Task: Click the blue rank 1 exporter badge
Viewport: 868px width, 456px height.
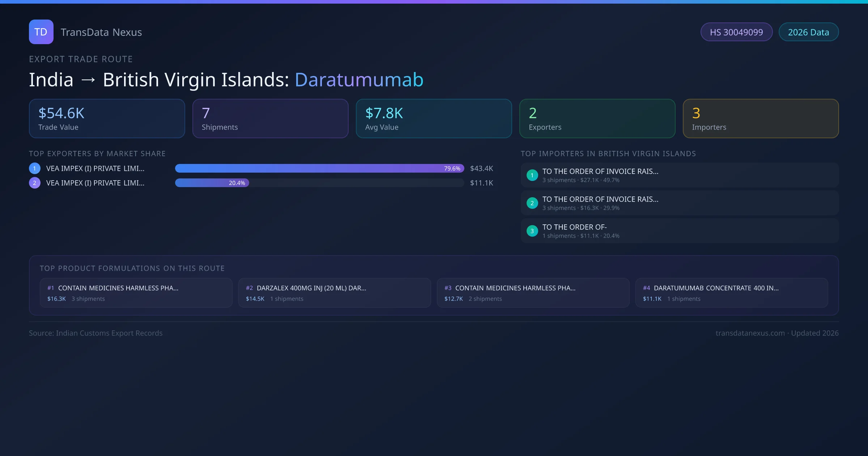Action: pos(35,168)
